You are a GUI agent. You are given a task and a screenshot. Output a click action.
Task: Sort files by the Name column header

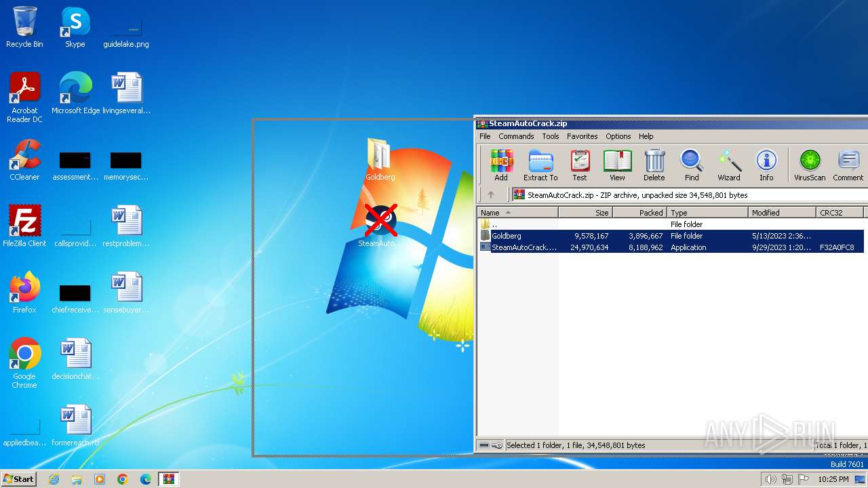click(517, 213)
